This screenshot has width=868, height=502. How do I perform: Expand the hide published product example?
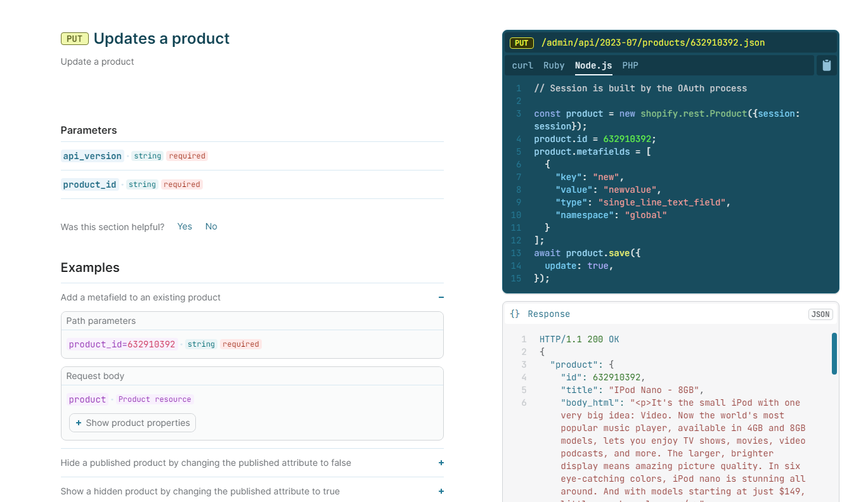tap(441, 463)
